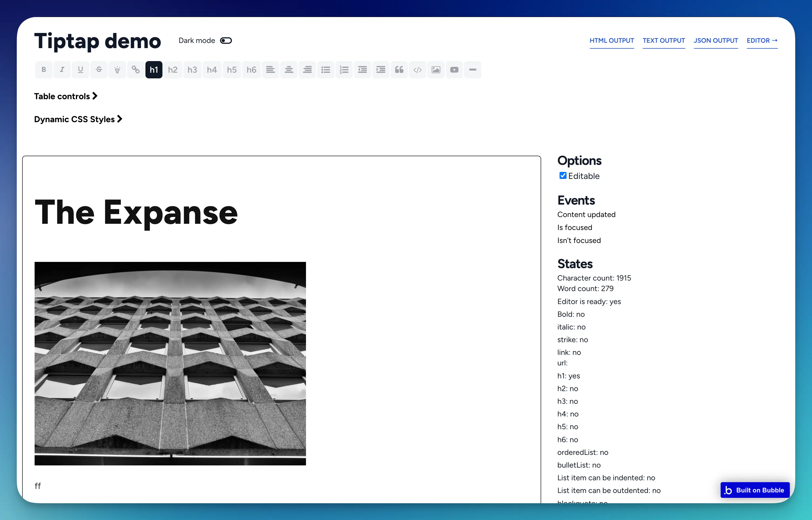Click the 'h1: yes' state line
The image size is (812, 520).
tap(568, 376)
